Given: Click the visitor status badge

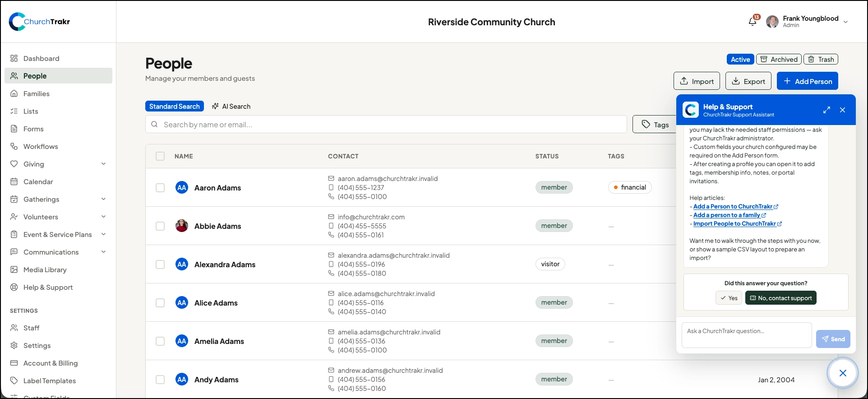Looking at the screenshot, I should (550, 264).
